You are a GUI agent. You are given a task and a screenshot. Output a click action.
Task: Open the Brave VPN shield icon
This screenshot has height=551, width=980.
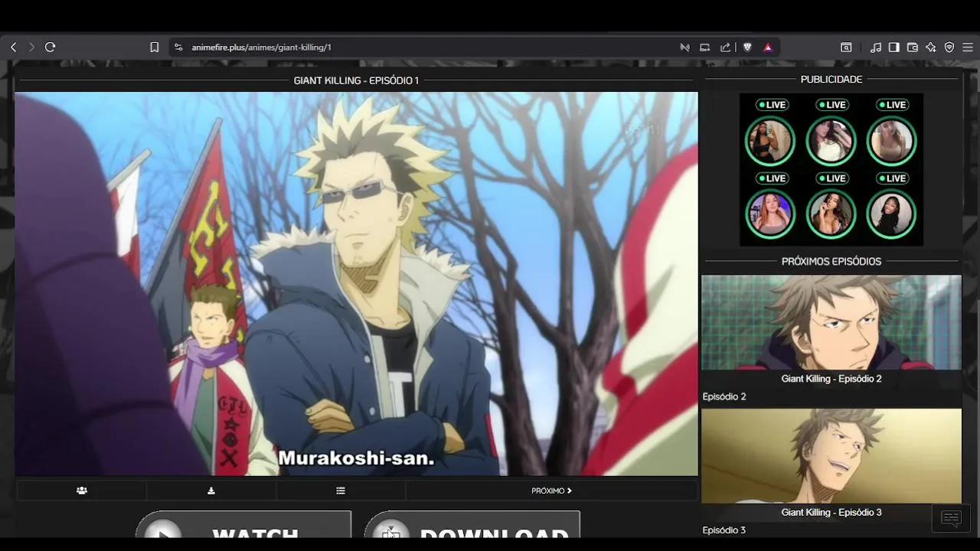coord(949,47)
